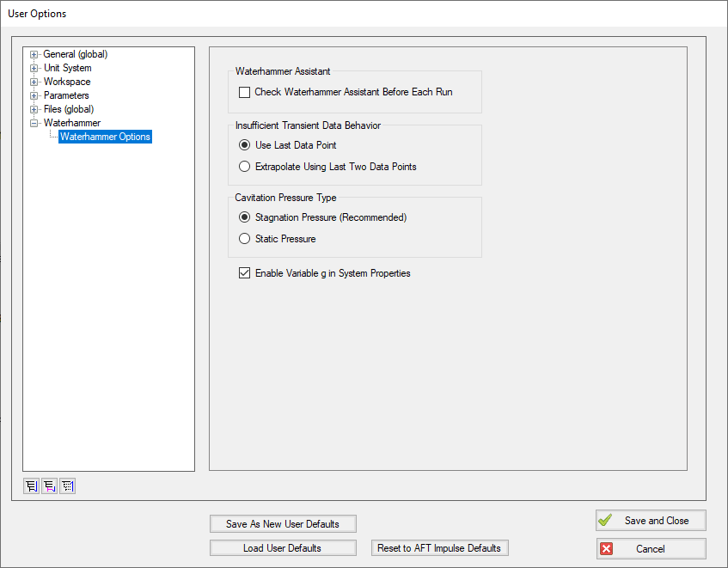Click the Save and Close button
This screenshot has height=568, width=728.
(x=651, y=521)
